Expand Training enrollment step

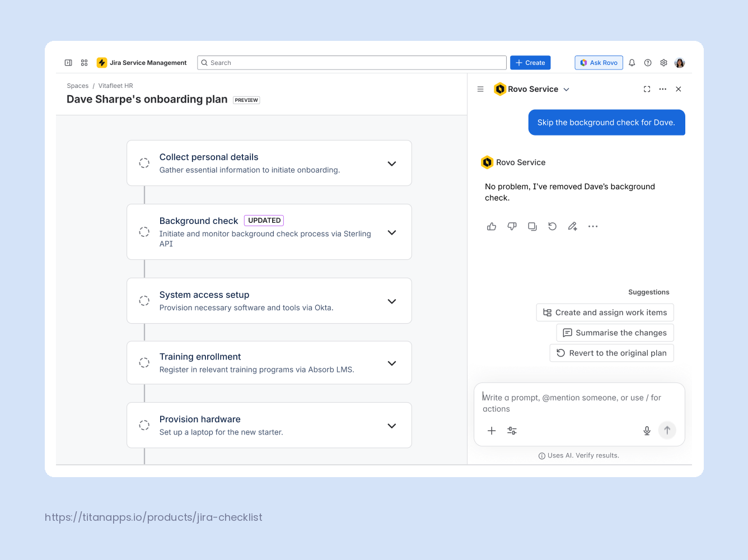pos(392,363)
